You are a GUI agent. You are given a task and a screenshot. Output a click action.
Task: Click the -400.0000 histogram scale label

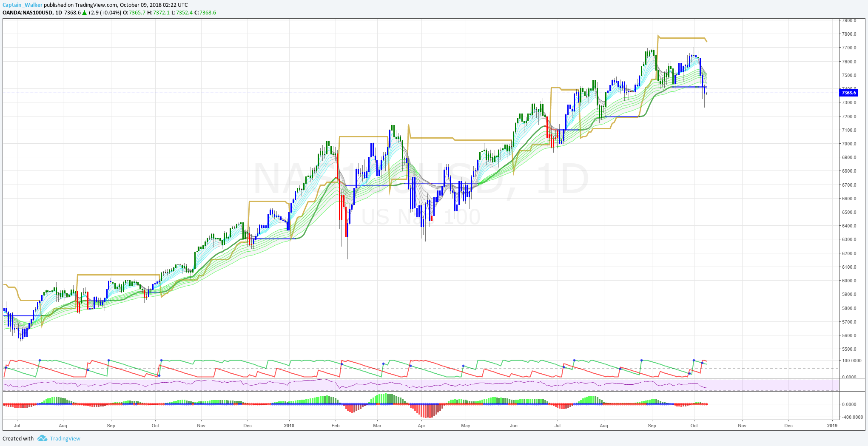pyautogui.click(x=852, y=417)
